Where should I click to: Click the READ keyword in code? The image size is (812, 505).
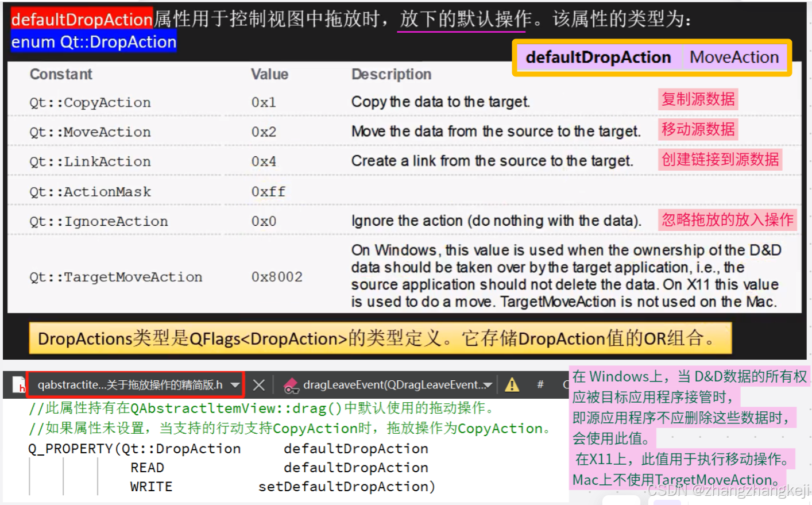[147, 468]
